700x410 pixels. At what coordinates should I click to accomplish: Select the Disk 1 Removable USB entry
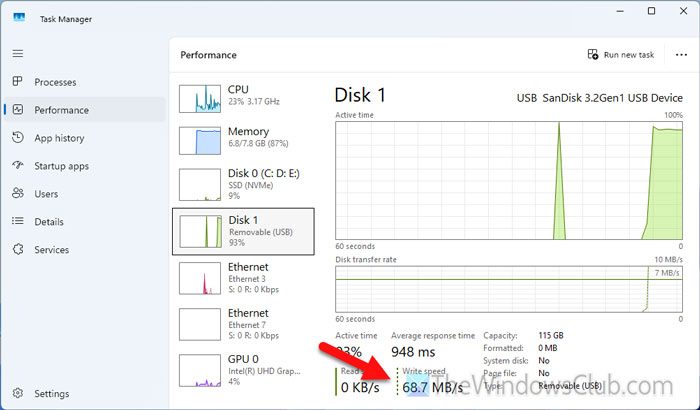click(243, 229)
